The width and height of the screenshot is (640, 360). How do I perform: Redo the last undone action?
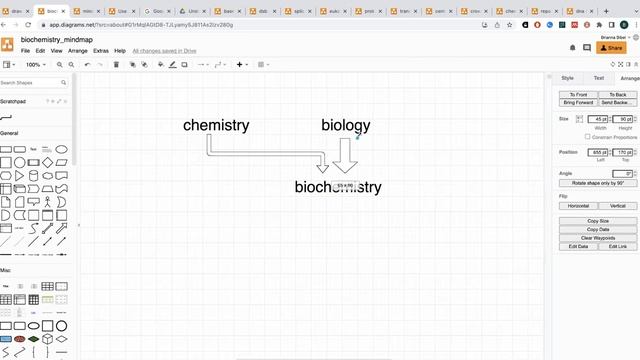click(100, 64)
